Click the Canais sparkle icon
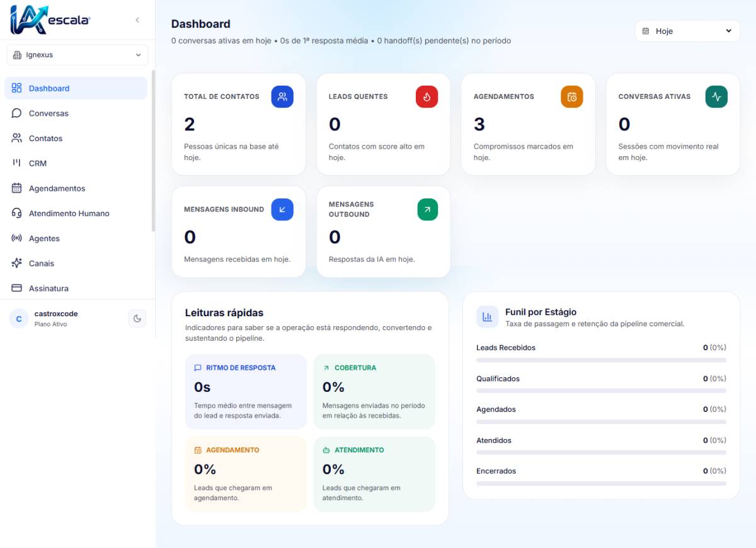This screenshot has width=756, height=548. pyautogui.click(x=17, y=263)
